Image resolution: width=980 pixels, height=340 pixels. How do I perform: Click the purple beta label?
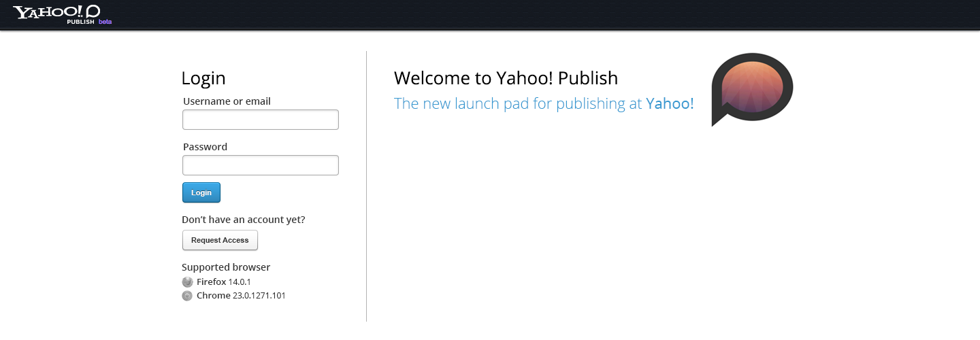105,22
